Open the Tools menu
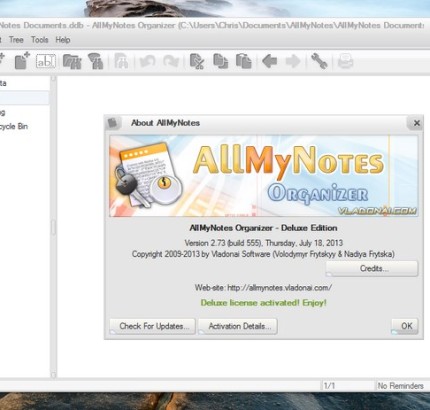Viewport: 430px width, 410px height. click(40, 40)
